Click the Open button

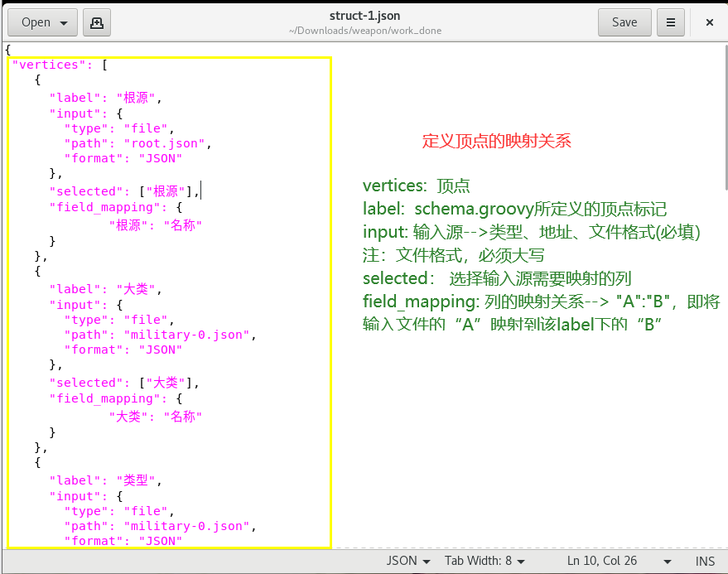click(x=36, y=22)
